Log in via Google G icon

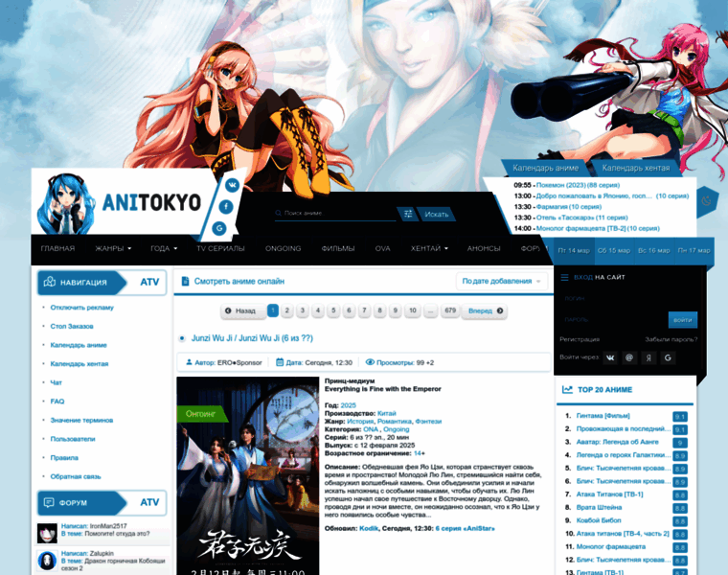[668, 357]
